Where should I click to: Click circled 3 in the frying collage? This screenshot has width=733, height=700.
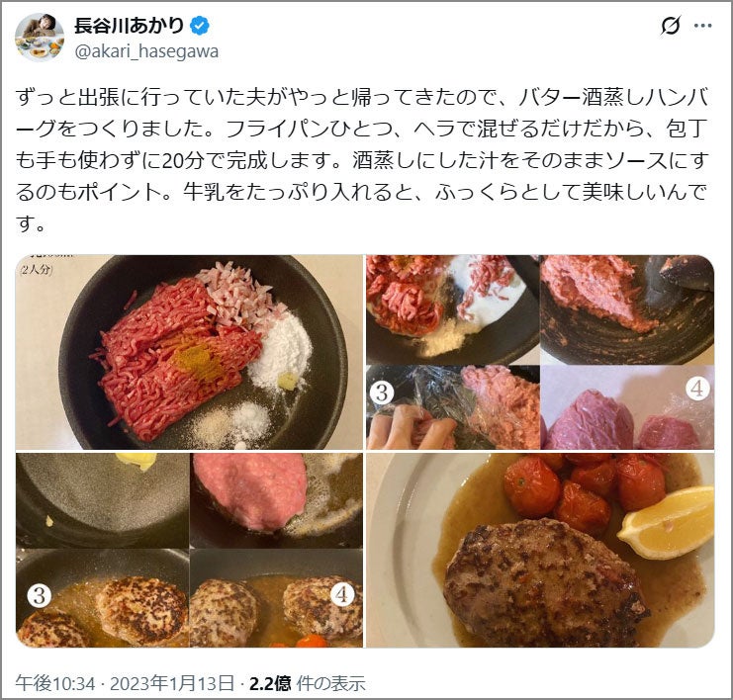pyautogui.click(x=40, y=595)
